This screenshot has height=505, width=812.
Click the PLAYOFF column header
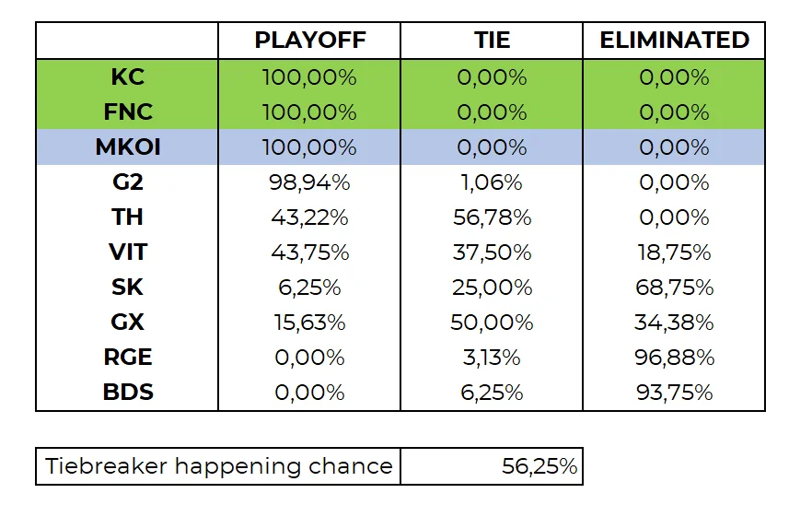pos(309,41)
